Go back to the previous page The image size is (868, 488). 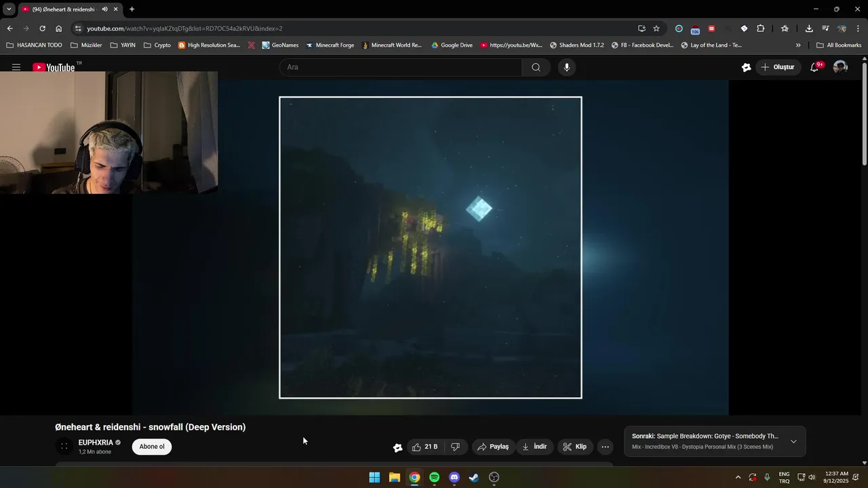pyautogui.click(x=9, y=28)
